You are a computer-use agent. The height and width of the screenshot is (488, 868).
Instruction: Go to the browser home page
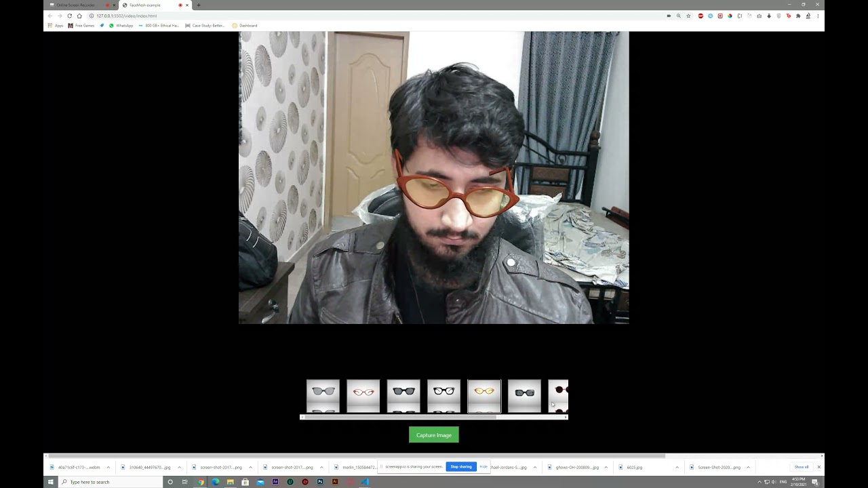(79, 16)
